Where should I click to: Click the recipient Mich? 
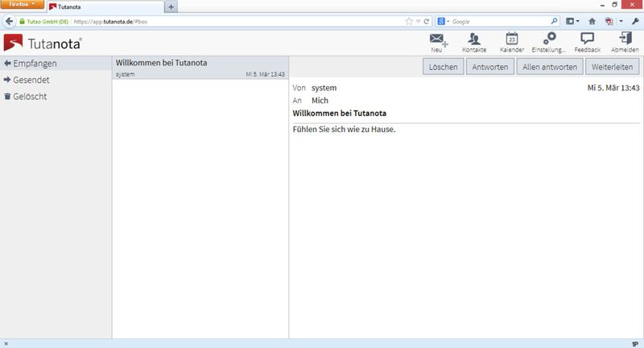click(x=320, y=100)
